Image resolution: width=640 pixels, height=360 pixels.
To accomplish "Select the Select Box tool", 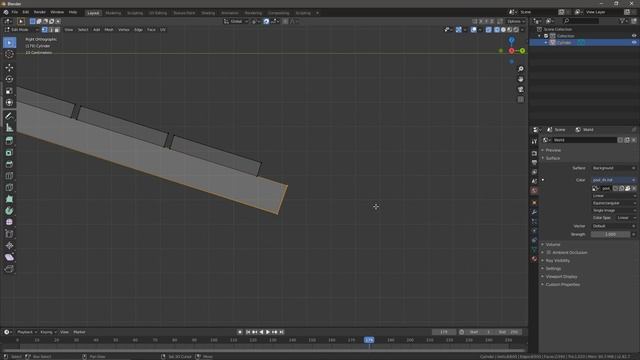I will (9, 43).
